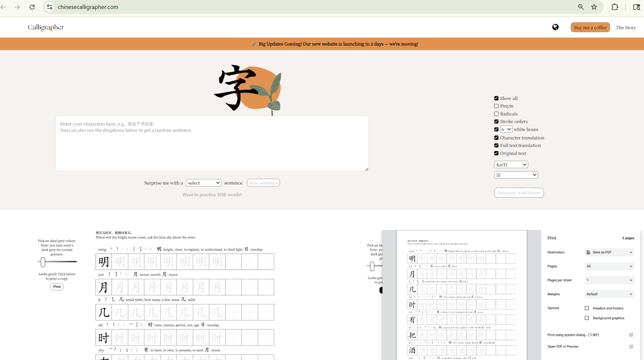Adjust the grey colour slider handle
This screenshot has width=644, height=360.
[43, 262]
